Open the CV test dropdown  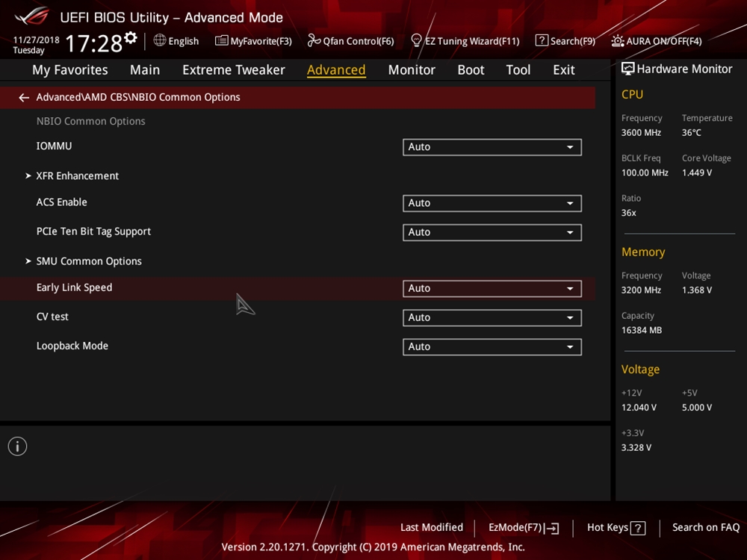coord(492,317)
